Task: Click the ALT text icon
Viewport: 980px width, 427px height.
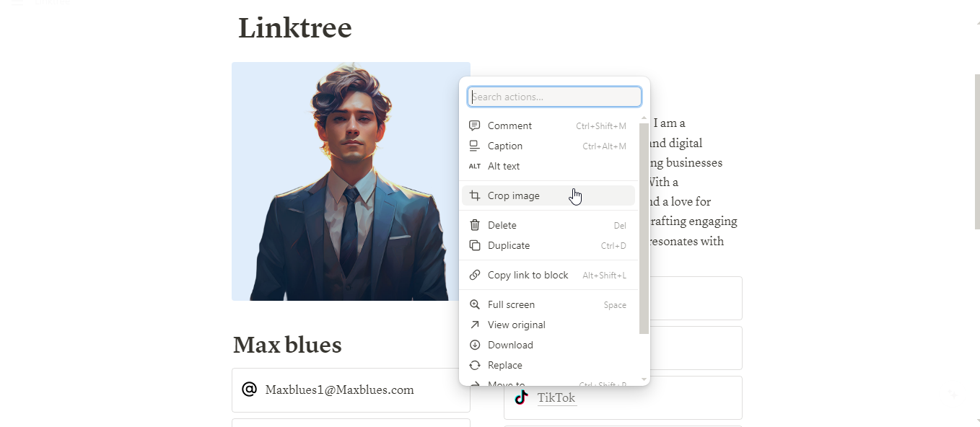Action: (474, 166)
